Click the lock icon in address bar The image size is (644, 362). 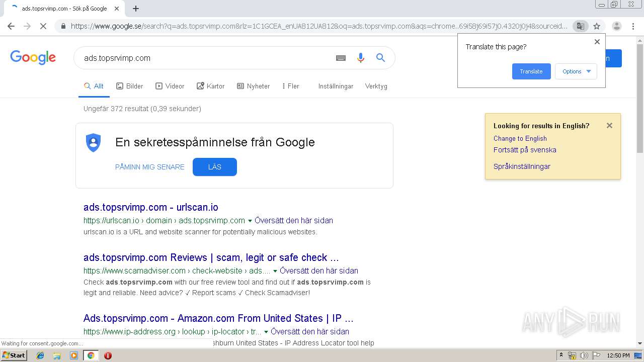(63, 26)
